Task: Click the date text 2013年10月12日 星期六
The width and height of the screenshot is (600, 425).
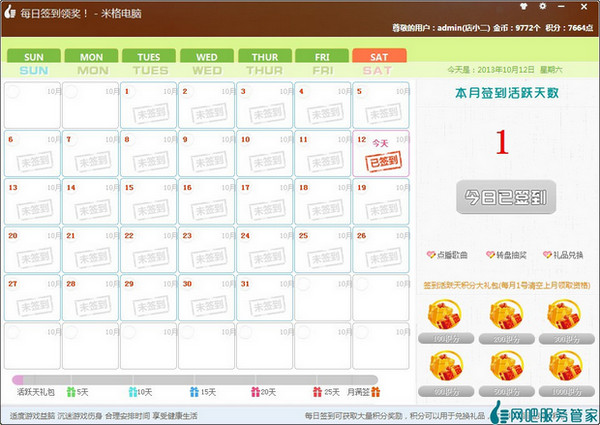Action: [x=520, y=70]
